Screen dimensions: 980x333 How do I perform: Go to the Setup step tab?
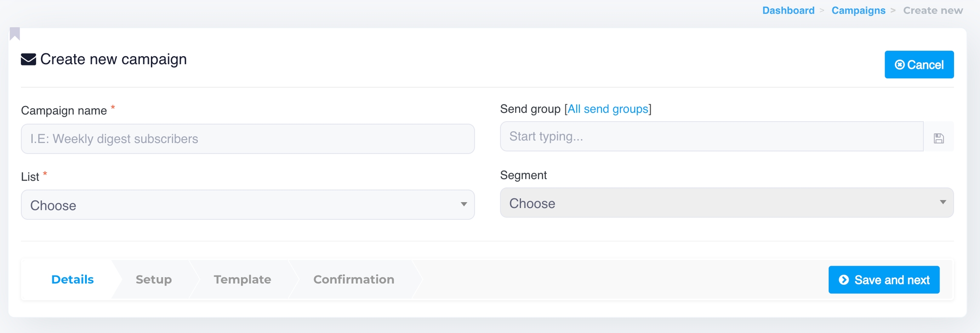coord(154,279)
